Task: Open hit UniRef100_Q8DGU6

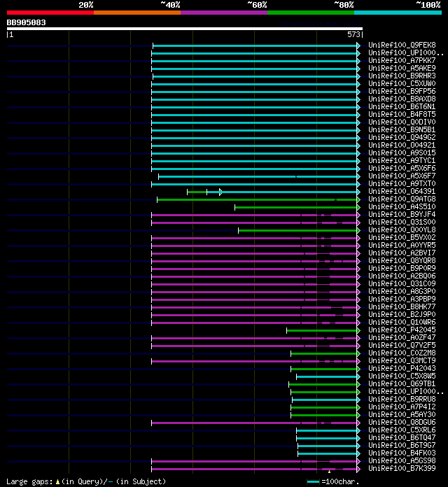Action: (x=402, y=422)
